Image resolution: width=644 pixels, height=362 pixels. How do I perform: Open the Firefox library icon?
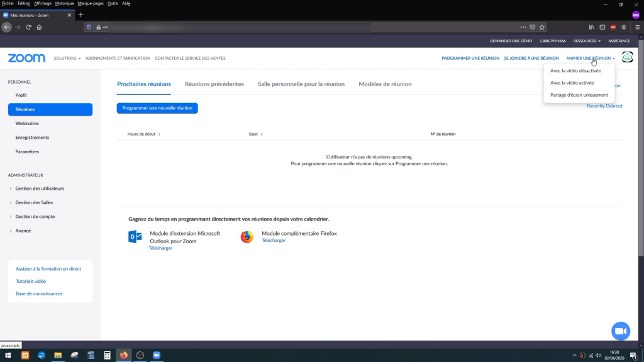coord(592,27)
